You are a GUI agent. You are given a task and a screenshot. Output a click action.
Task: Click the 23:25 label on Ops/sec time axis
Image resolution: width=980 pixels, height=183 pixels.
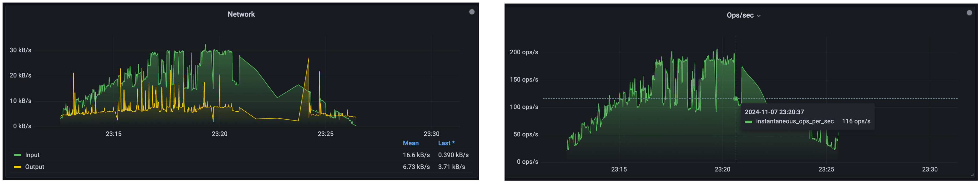point(826,169)
